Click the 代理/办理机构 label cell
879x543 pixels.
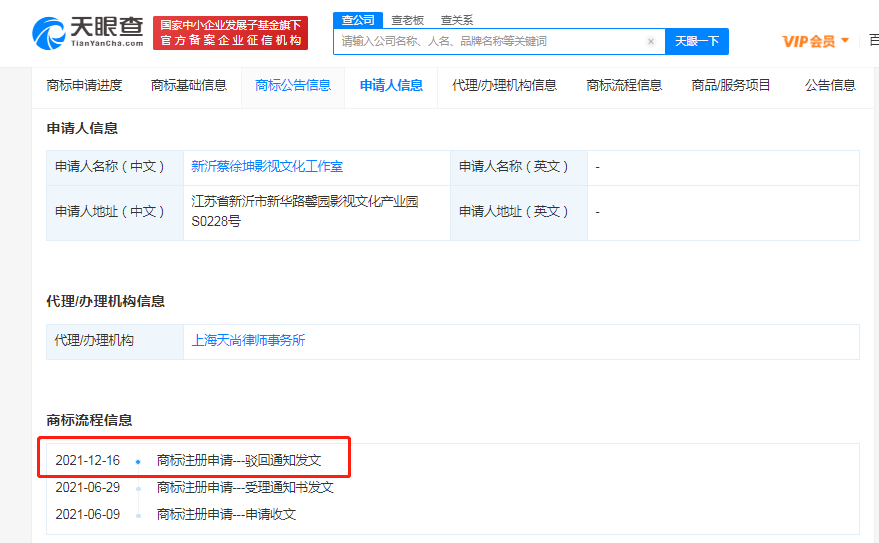(115, 341)
